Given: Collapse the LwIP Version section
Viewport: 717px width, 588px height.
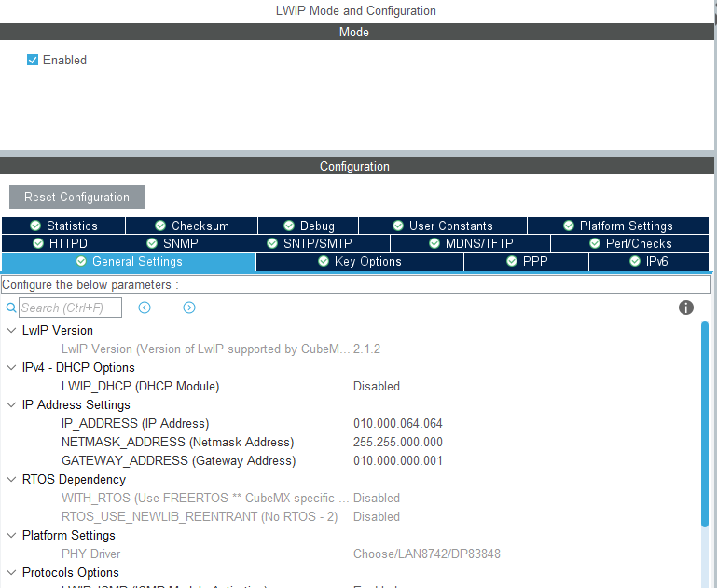Looking at the screenshot, I should (11, 330).
